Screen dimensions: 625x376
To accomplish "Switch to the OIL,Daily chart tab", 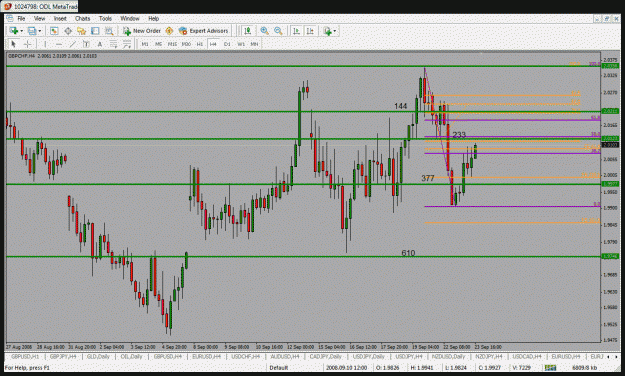I will point(132,356).
